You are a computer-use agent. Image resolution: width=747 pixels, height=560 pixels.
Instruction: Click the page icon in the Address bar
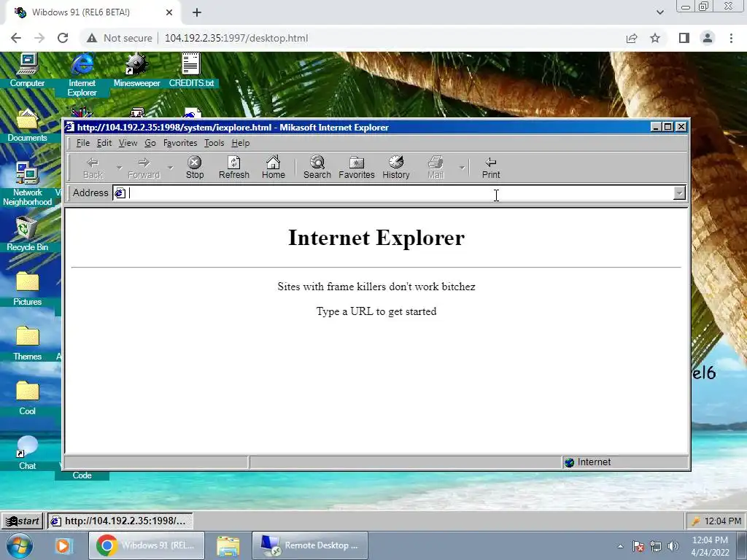(x=120, y=192)
